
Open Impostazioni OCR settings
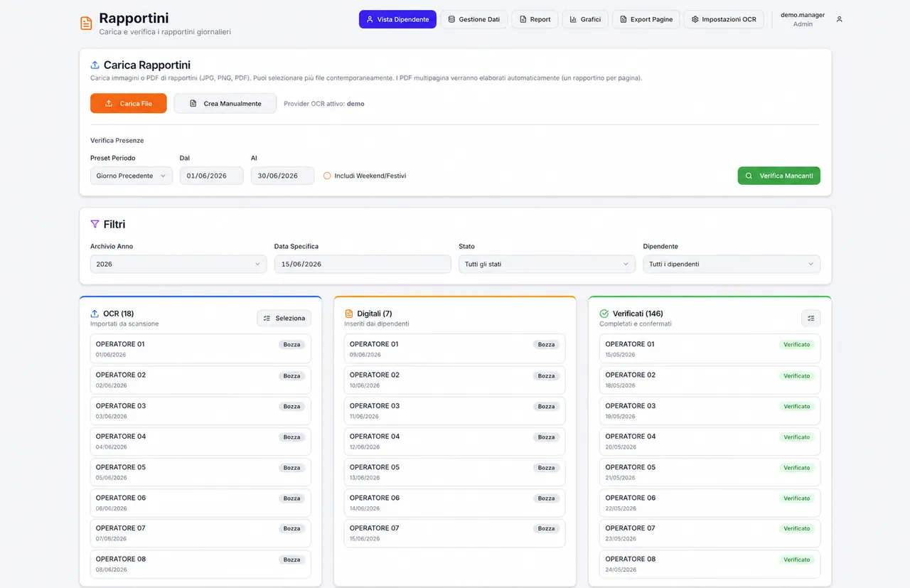(x=724, y=19)
